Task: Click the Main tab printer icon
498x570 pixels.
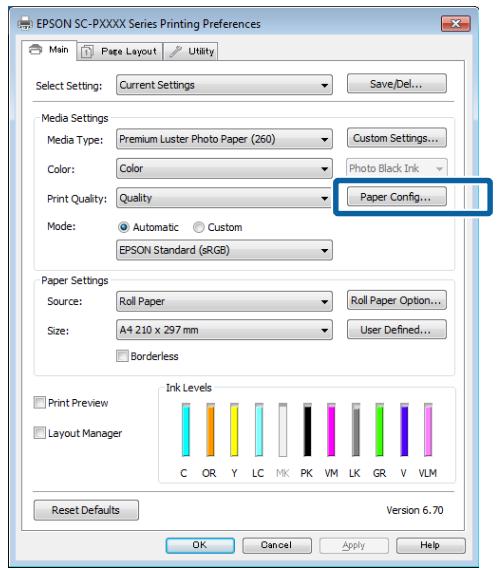Action: (x=35, y=49)
